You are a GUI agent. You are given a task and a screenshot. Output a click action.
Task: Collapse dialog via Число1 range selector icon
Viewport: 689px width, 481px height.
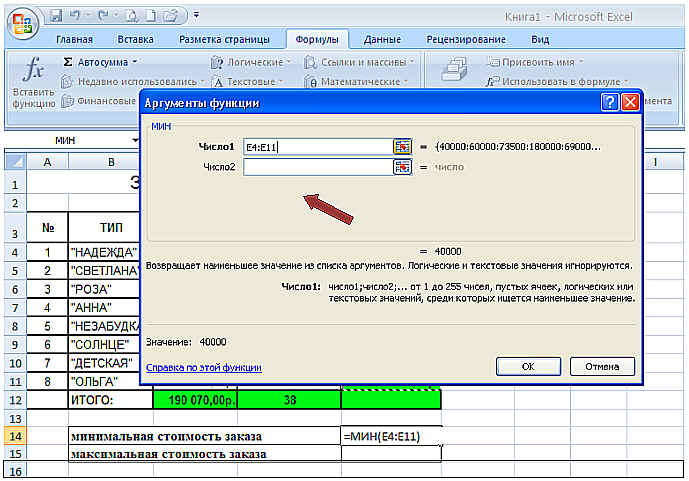(402, 147)
